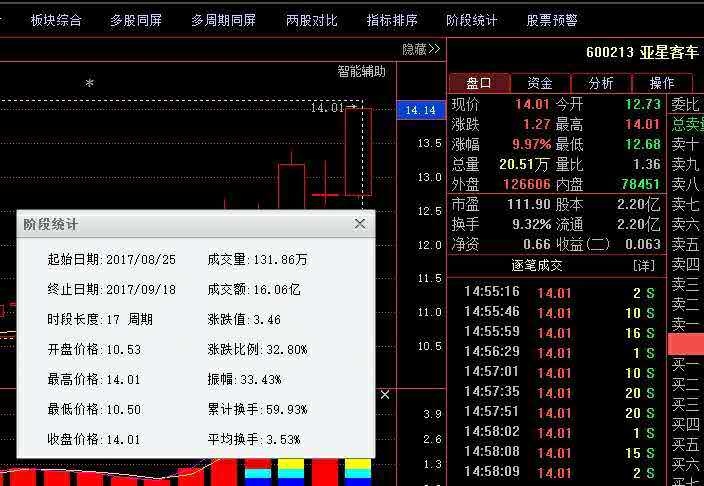
Task: Switch to the 资金 tab
Action: pos(540,83)
